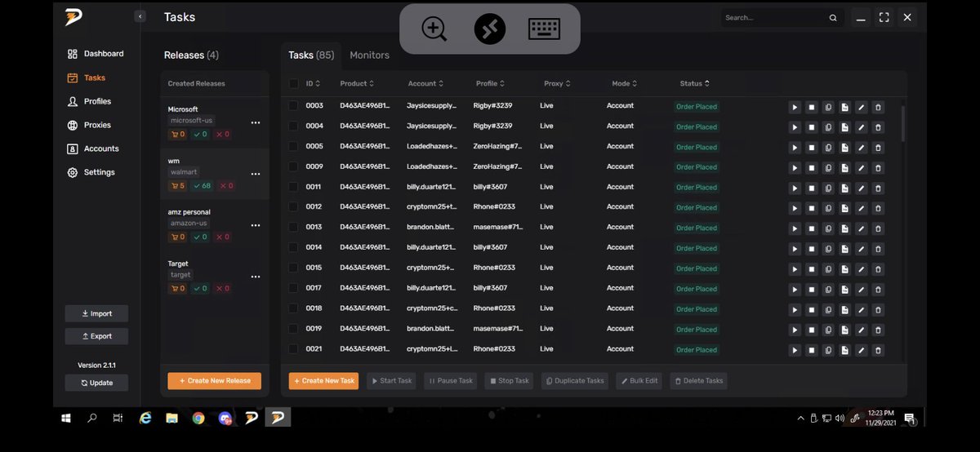Open the zoom magnifier in the overlay bar
Screen dimensions: 980x452
(434, 29)
